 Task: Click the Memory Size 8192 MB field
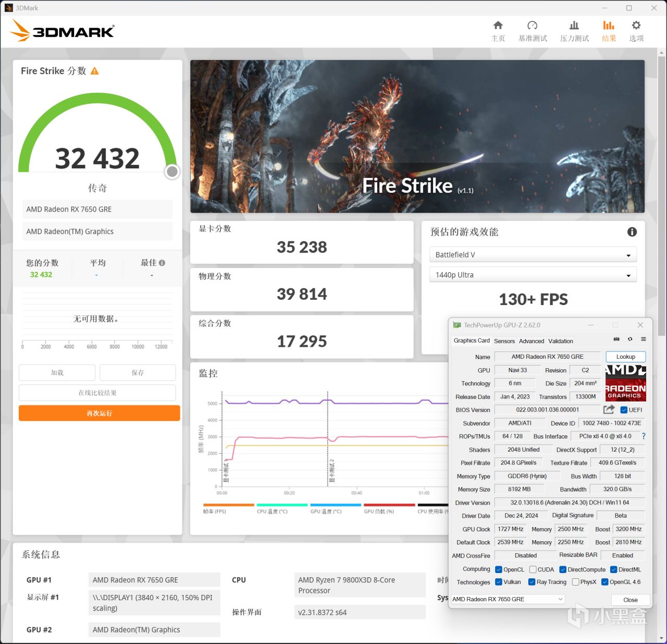pos(519,489)
